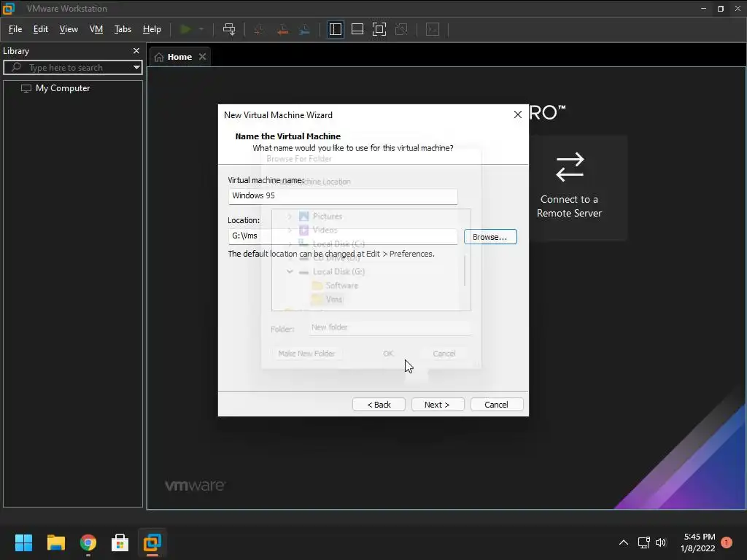
Task: Click the Take Snapshot toolbar icon
Action: tap(259, 29)
